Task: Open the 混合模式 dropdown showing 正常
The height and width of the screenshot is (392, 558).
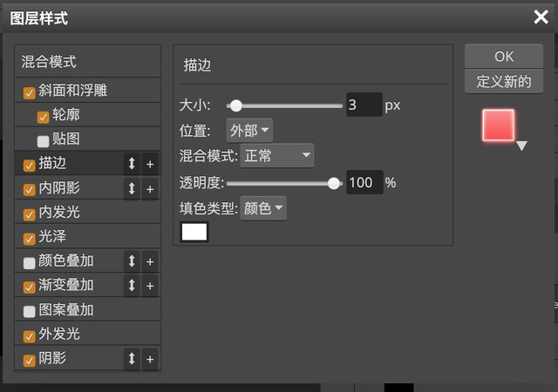Action: (x=277, y=156)
